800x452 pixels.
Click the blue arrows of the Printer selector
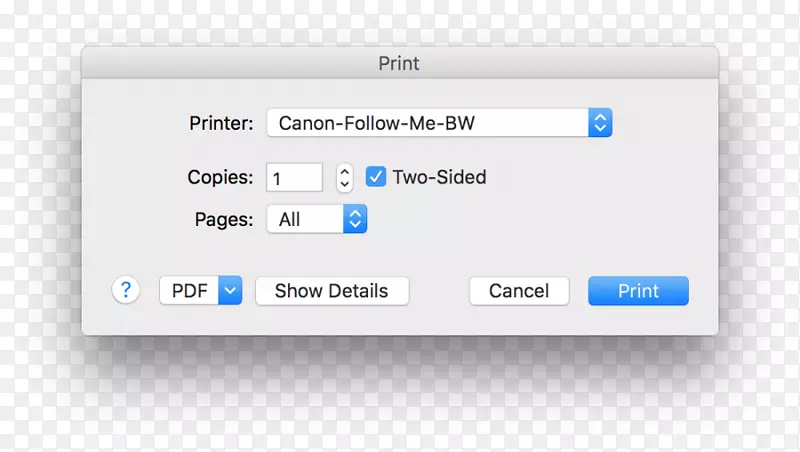(599, 124)
